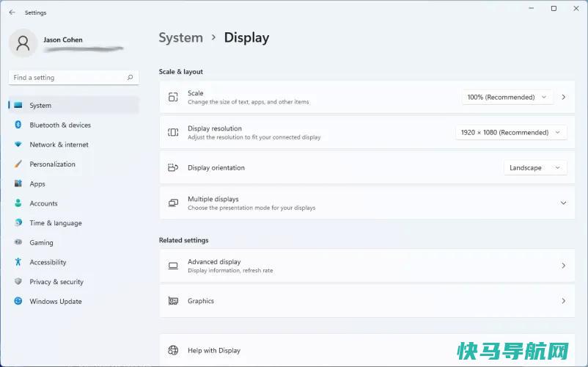This screenshot has width=588, height=367.
Task: Open Help with Display section
Action: (367, 349)
